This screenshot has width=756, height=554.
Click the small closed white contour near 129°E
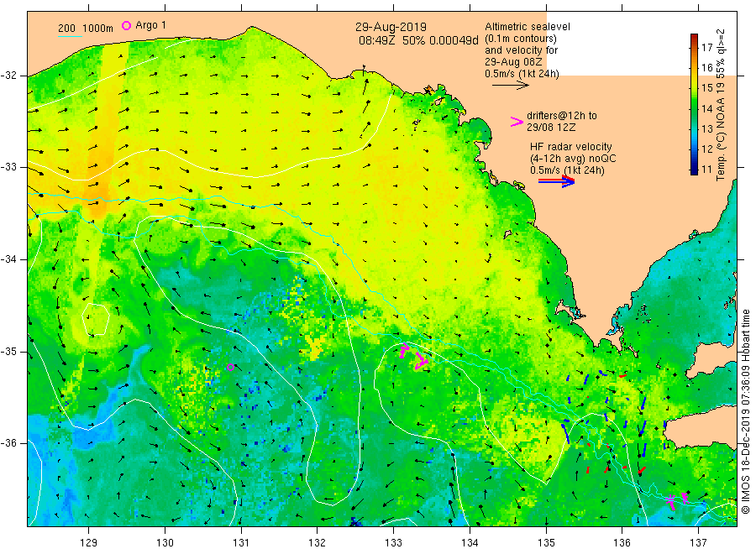pyautogui.click(x=96, y=319)
